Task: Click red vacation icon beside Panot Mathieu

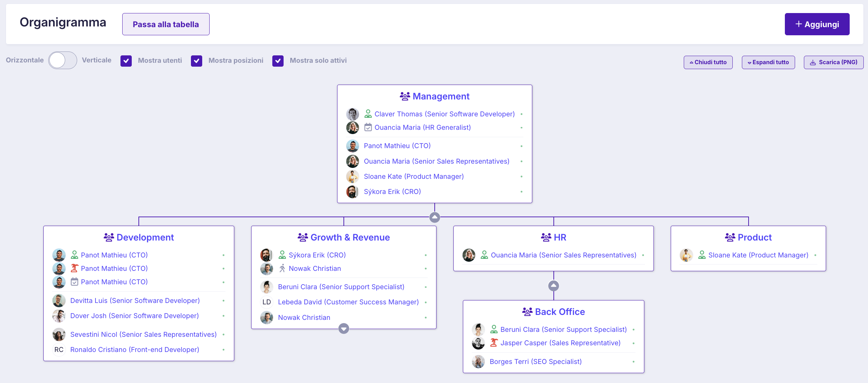Action: (x=74, y=268)
